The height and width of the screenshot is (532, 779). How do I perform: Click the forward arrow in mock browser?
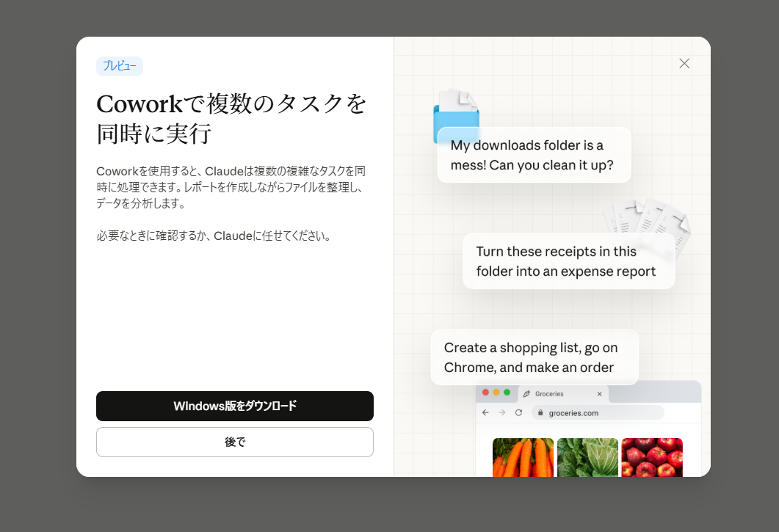(x=502, y=413)
